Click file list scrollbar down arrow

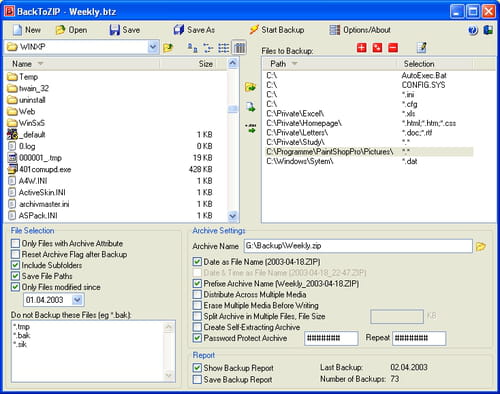[x=233, y=216]
